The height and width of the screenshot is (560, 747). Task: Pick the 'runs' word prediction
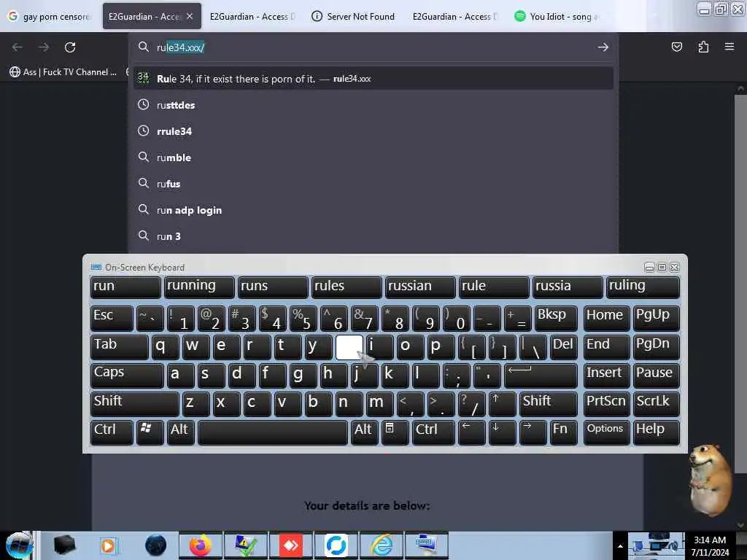click(x=273, y=287)
